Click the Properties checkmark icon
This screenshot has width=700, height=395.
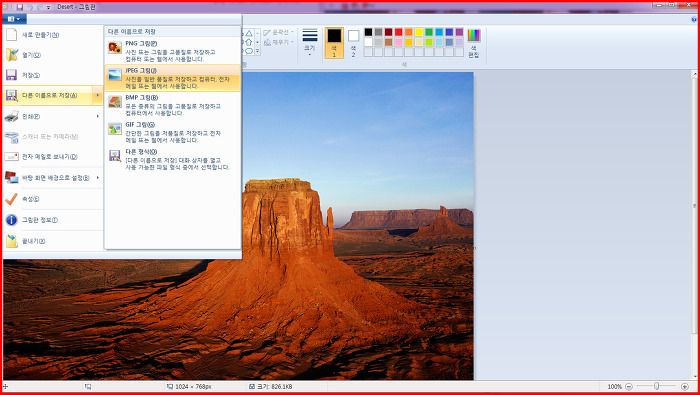12,199
